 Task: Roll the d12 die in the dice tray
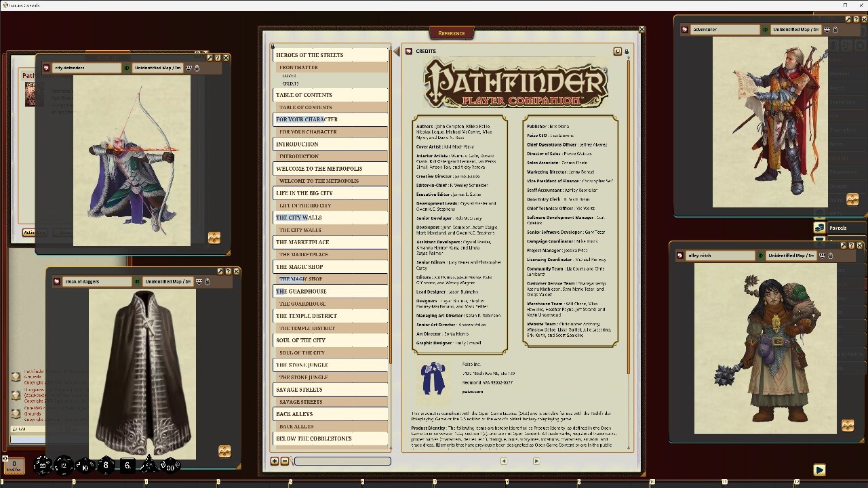click(x=62, y=466)
